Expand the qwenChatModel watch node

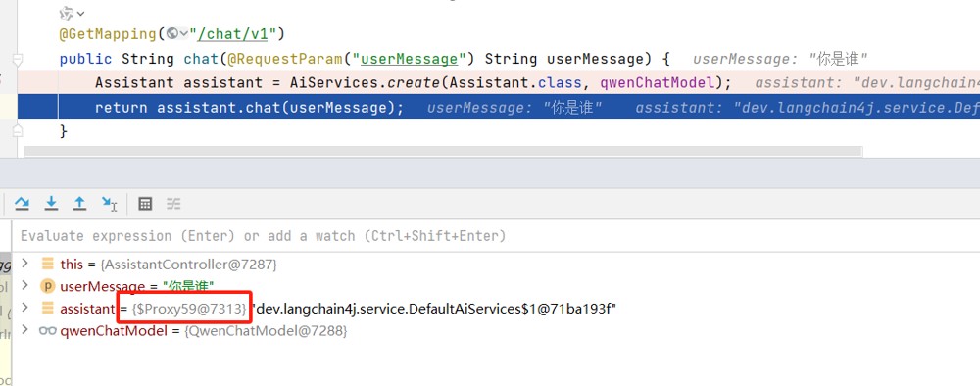25,330
